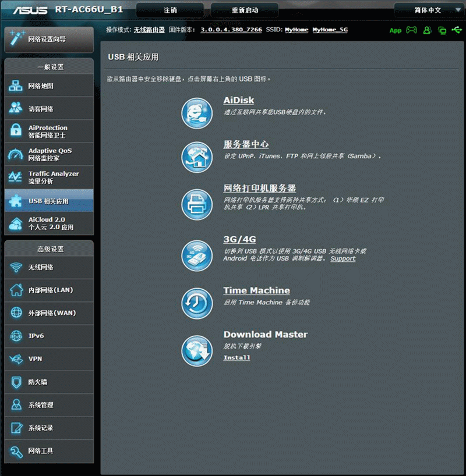Open the 服务器中心 title link

pyautogui.click(x=246, y=144)
